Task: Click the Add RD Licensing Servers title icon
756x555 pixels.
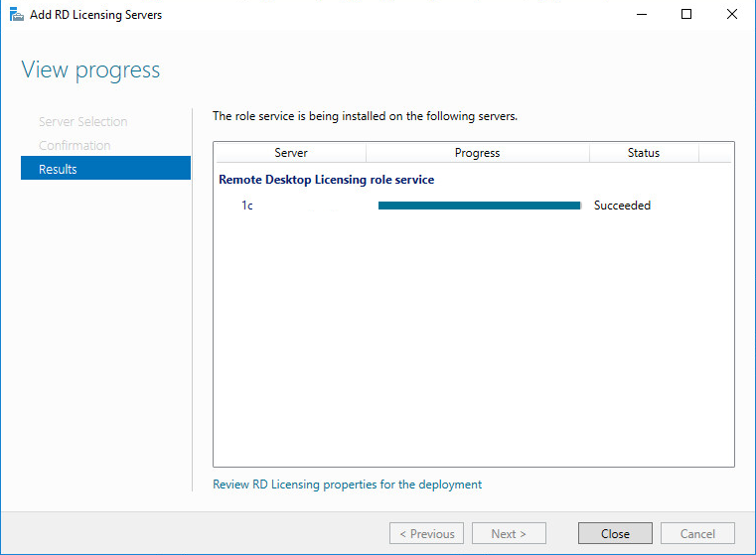Action: 17,15
